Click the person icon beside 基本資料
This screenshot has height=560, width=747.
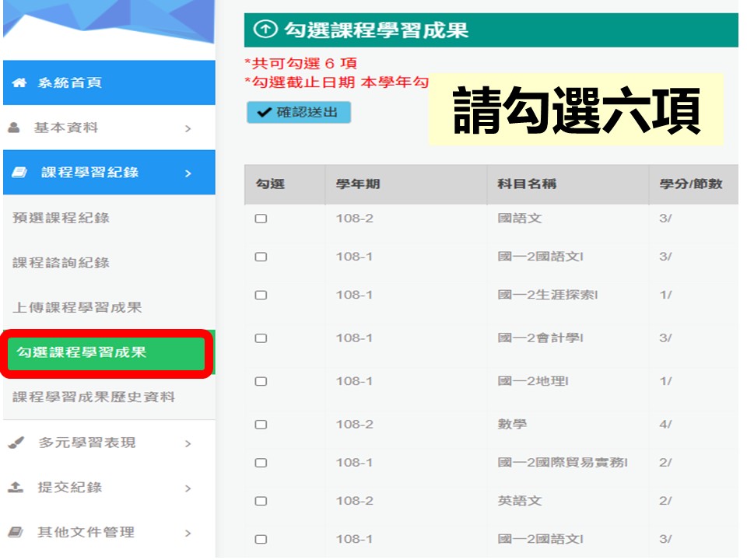pyautogui.click(x=14, y=128)
